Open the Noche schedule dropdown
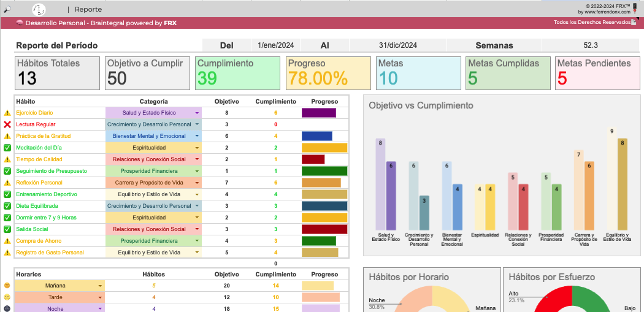 click(x=100, y=309)
